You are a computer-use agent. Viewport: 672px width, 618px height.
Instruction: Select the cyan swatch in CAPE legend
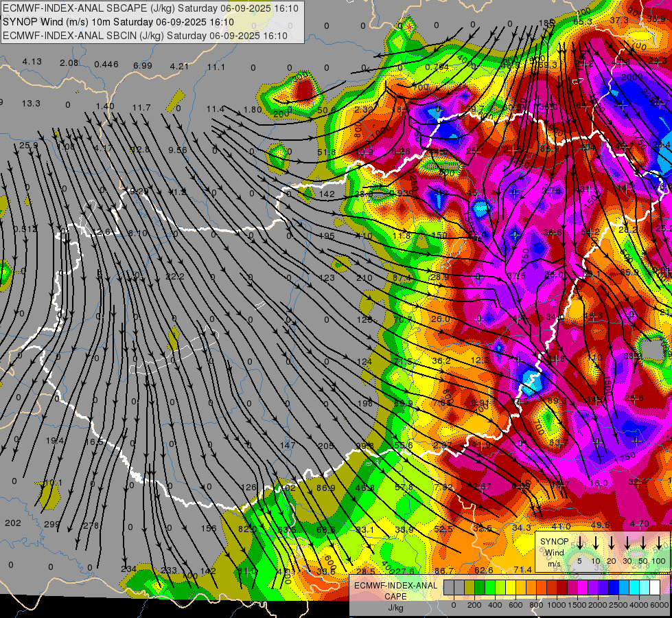(x=634, y=588)
